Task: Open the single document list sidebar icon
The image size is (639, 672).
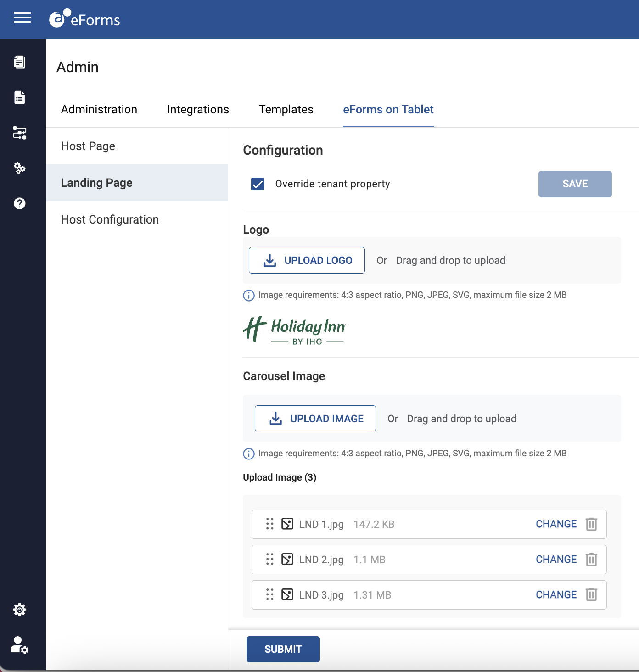Action: pos(19,97)
